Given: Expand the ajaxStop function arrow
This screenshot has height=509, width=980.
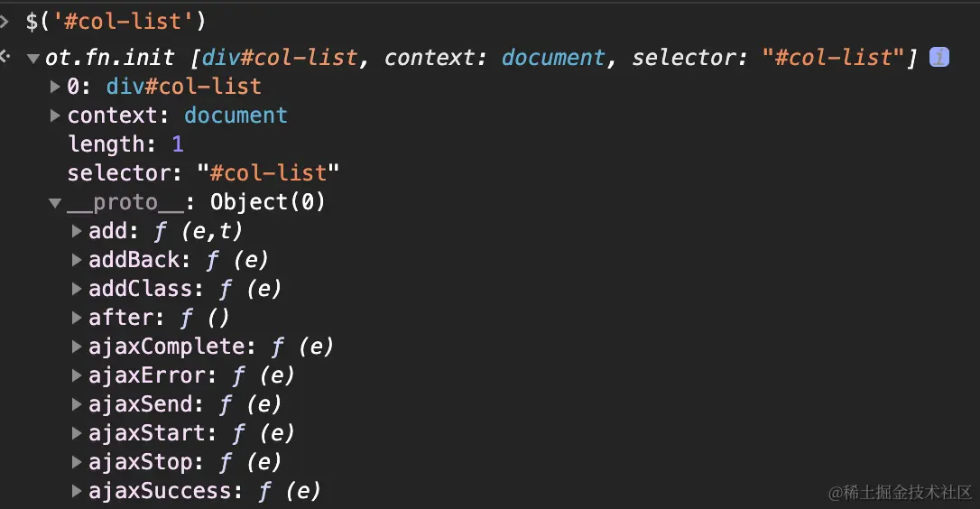Looking at the screenshot, I should pos(78,463).
